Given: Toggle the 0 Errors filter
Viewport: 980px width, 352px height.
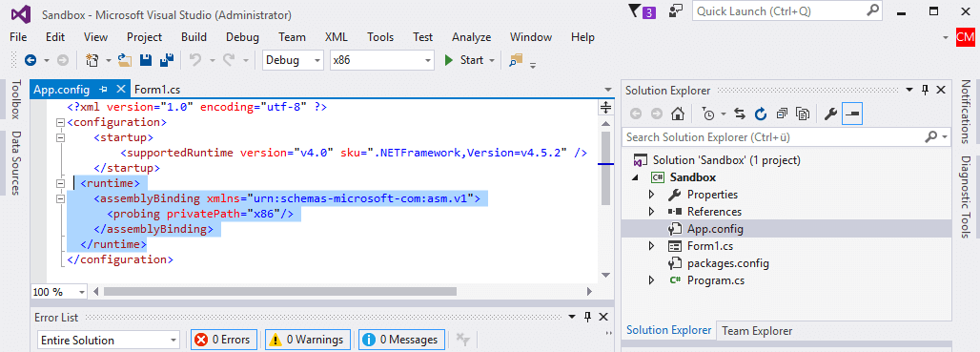Looking at the screenshot, I should click(x=224, y=340).
